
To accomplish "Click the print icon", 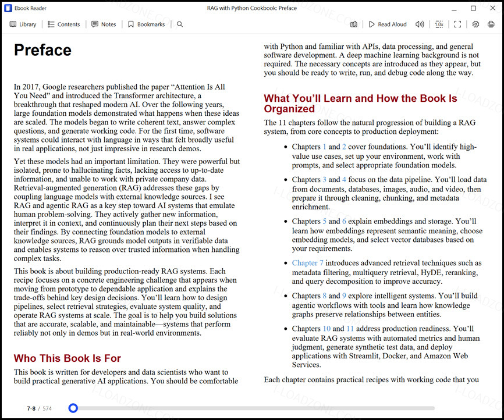I will pos(491,24).
